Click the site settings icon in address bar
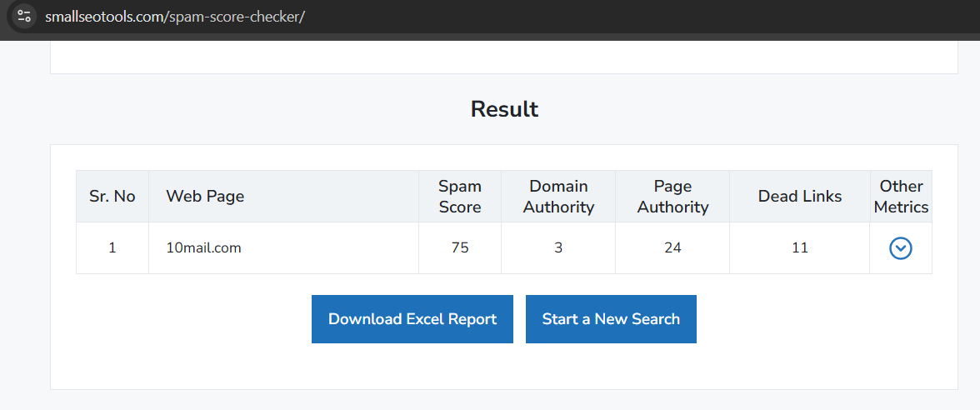The image size is (980, 410). [24, 16]
